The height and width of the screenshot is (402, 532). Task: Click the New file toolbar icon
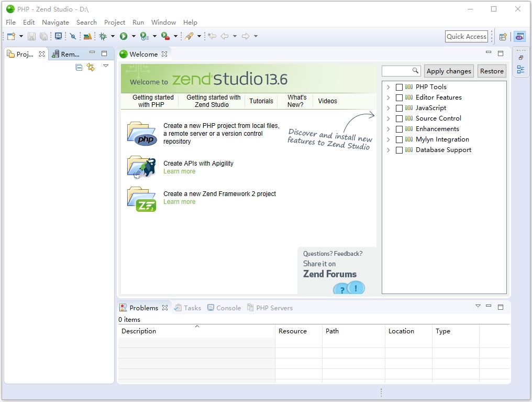(x=10, y=36)
